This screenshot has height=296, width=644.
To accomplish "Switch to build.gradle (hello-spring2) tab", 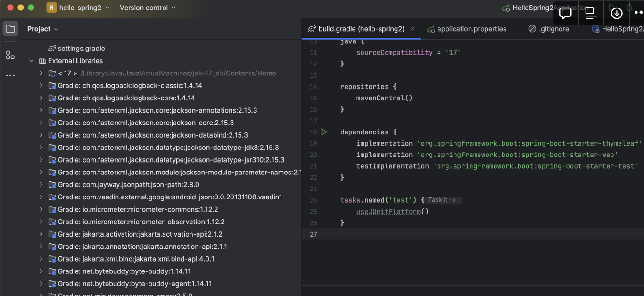I will pos(361,29).
